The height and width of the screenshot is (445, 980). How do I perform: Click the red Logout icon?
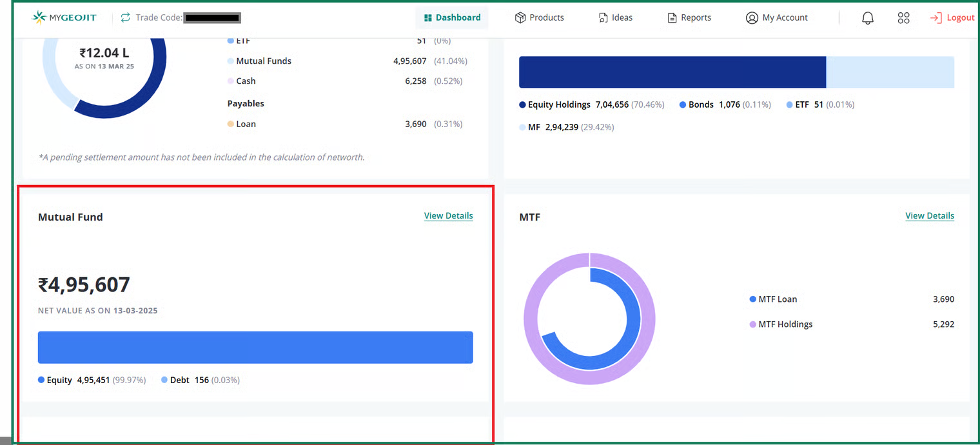pos(936,18)
